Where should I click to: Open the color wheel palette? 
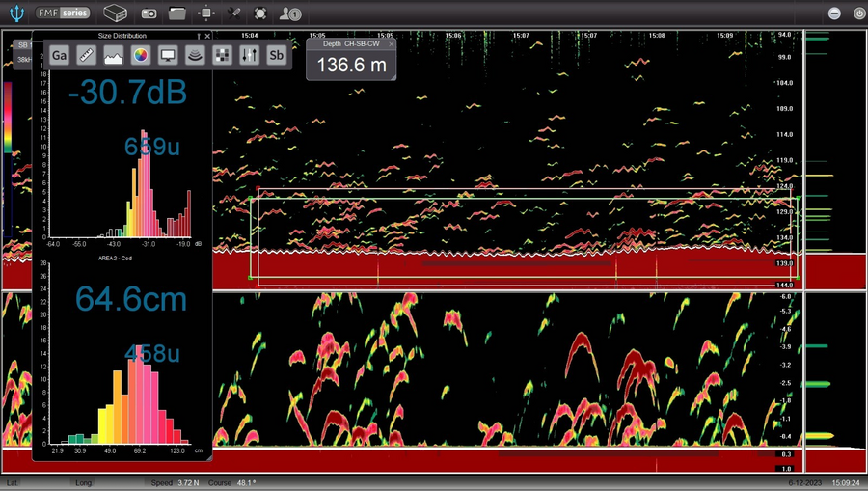[141, 55]
